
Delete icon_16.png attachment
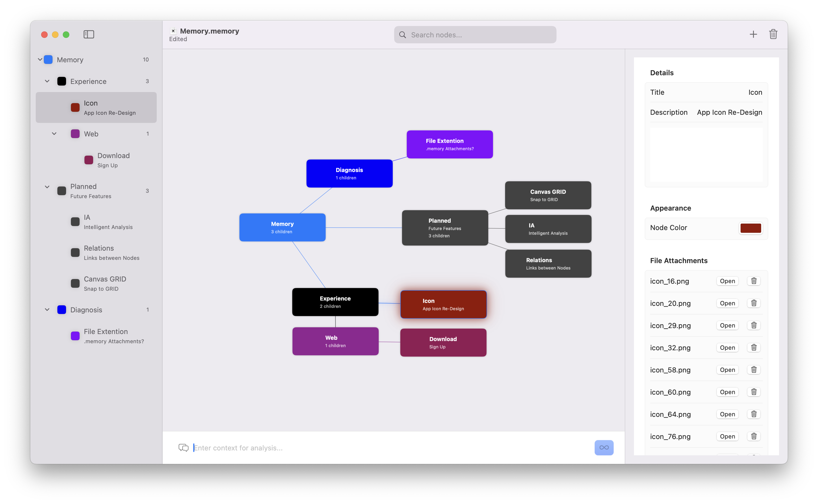754,281
